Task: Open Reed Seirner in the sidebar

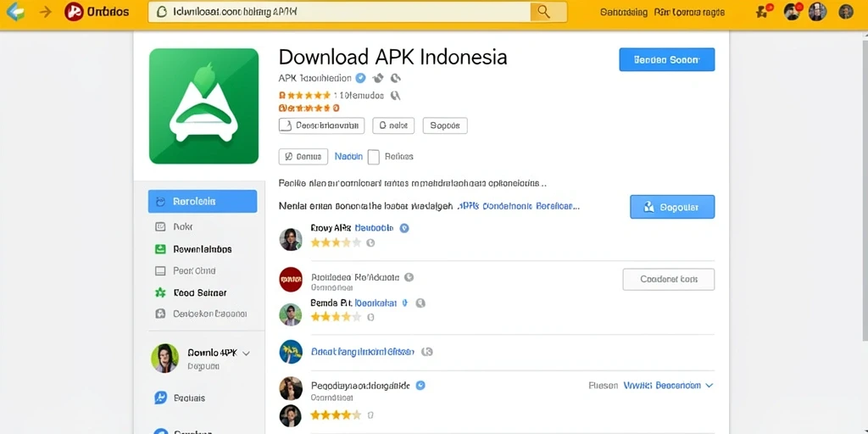Action: click(202, 292)
